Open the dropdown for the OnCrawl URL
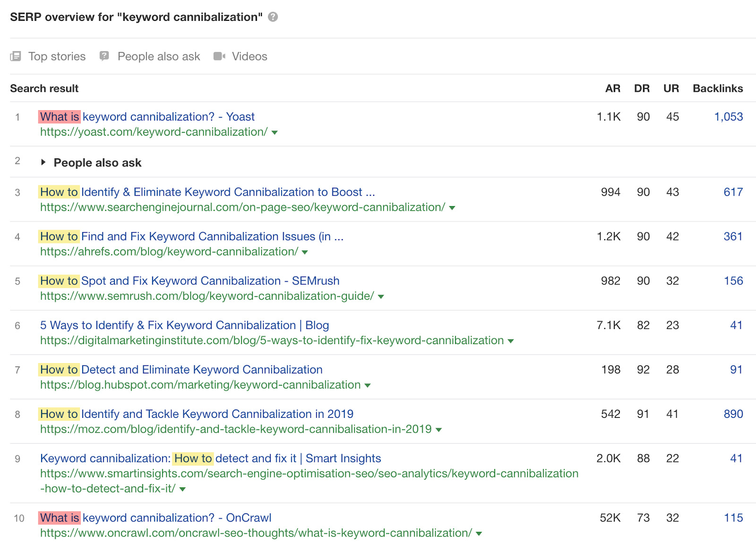The image size is (756, 546). (x=479, y=532)
